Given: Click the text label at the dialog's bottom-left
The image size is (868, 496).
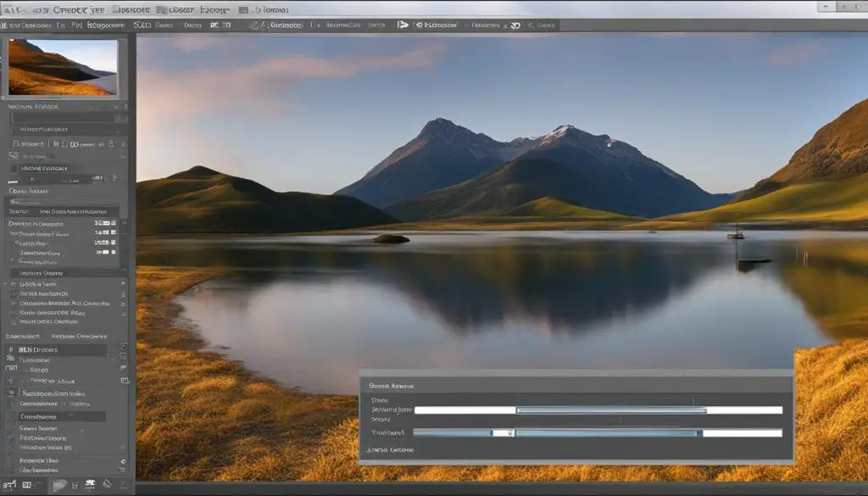Looking at the screenshot, I should [x=392, y=450].
